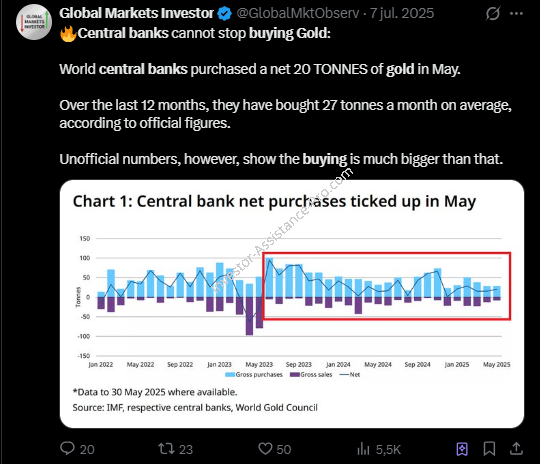Click the 7 jul. 2025 timestamp
The image size is (540, 464).
coord(402,13)
